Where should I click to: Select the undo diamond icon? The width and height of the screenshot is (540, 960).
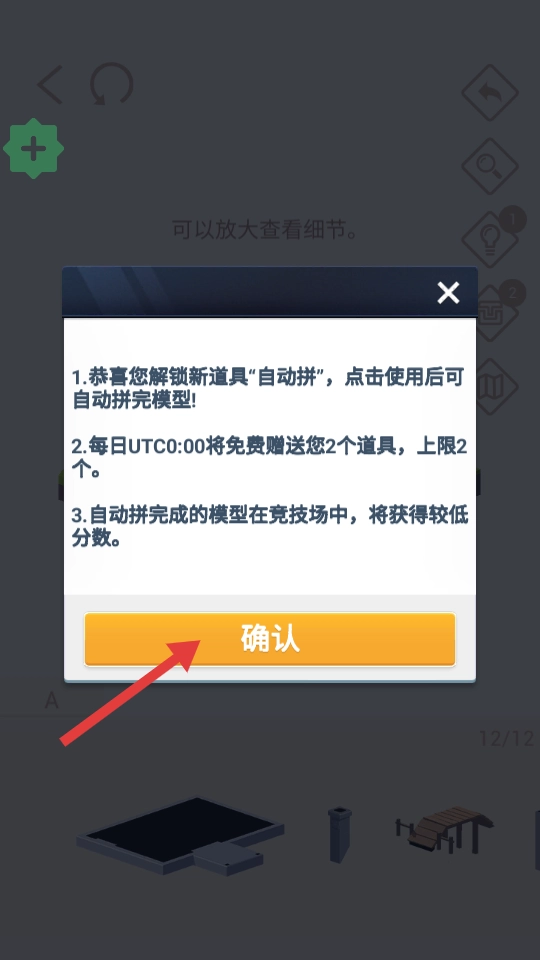(x=490, y=92)
